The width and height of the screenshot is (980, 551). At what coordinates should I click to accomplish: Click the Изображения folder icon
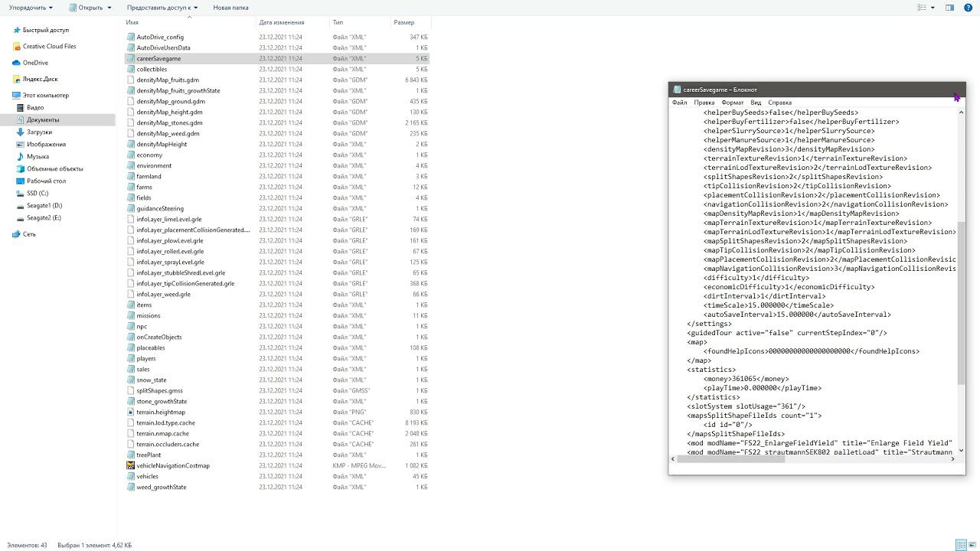21,144
